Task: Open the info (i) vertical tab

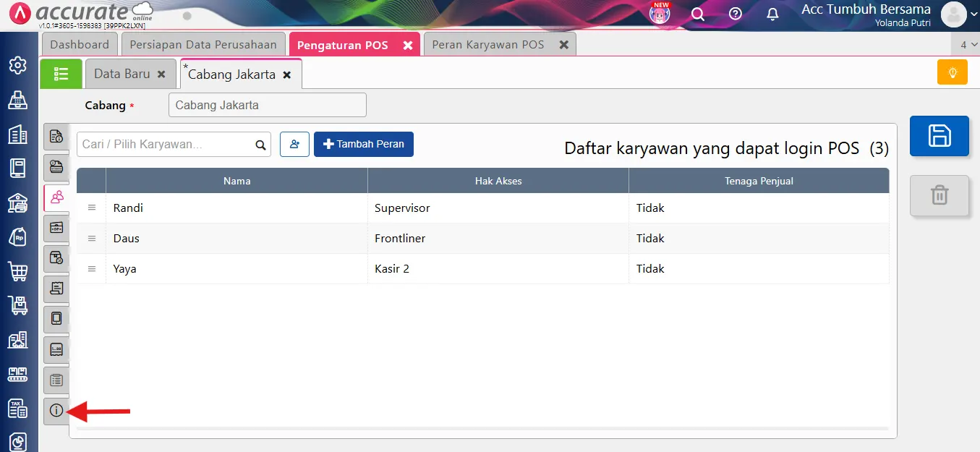Action: (x=56, y=411)
